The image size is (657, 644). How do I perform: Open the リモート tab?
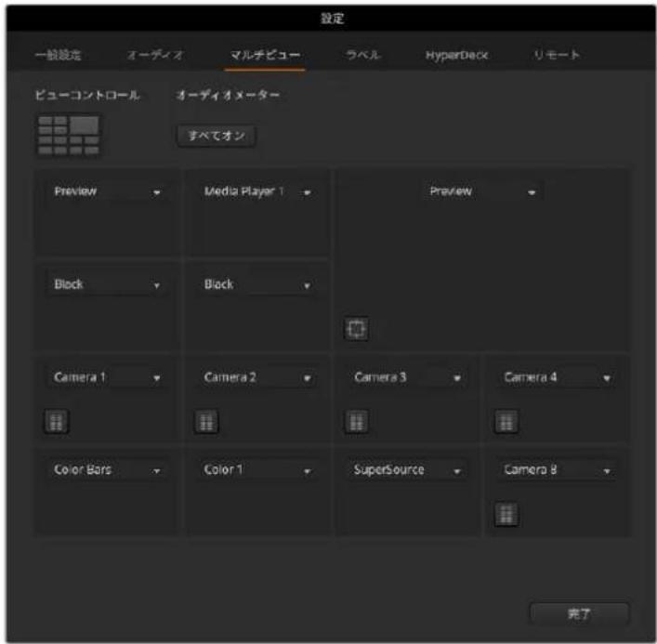click(x=557, y=55)
